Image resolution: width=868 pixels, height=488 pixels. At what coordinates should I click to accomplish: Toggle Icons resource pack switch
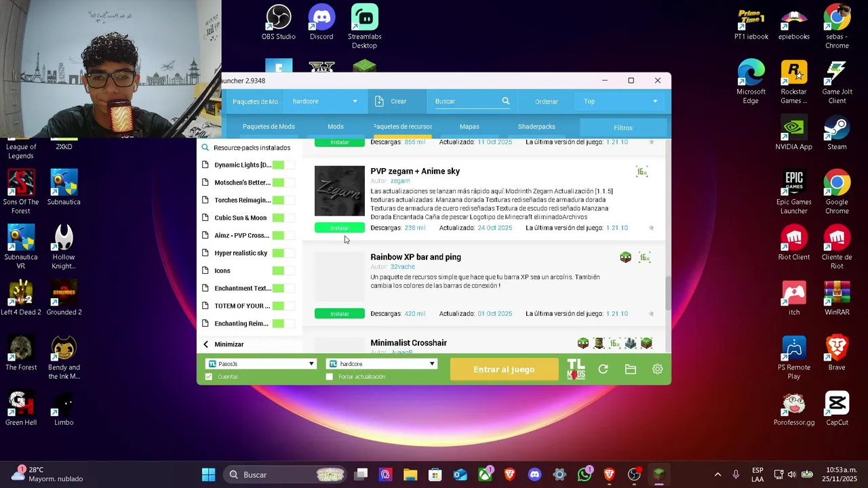click(283, 270)
